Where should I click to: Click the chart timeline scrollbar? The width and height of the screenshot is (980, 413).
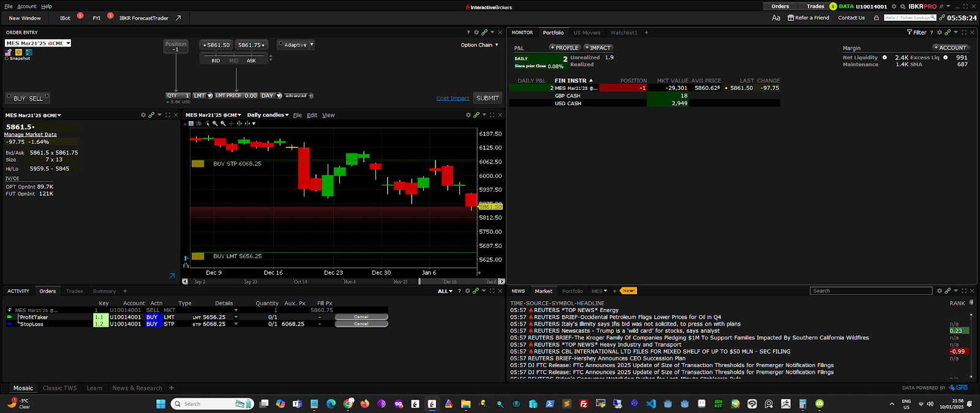pyautogui.click(x=344, y=281)
